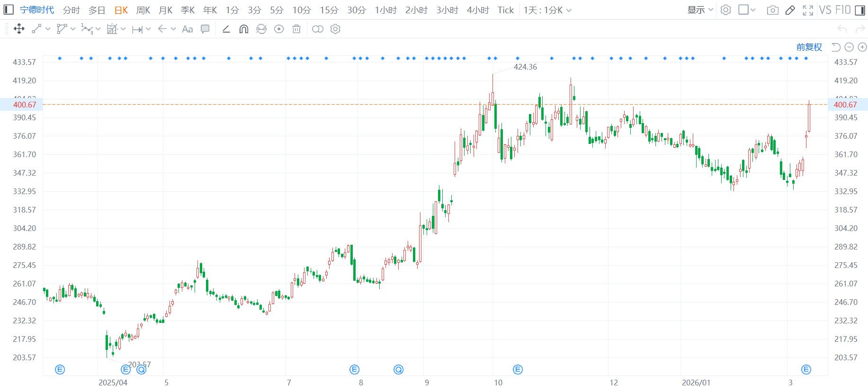Toggle drawing pencil mode on

tap(790, 10)
